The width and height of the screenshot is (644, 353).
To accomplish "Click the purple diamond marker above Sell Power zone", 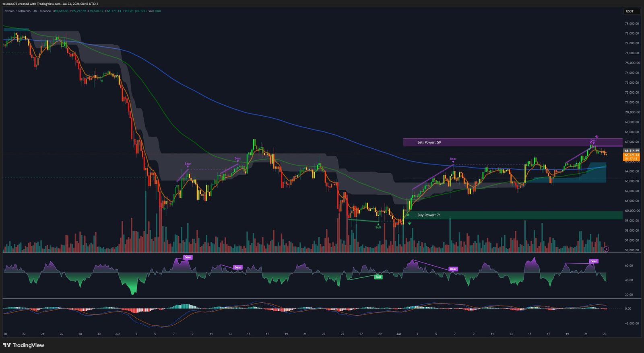I will (x=597, y=137).
